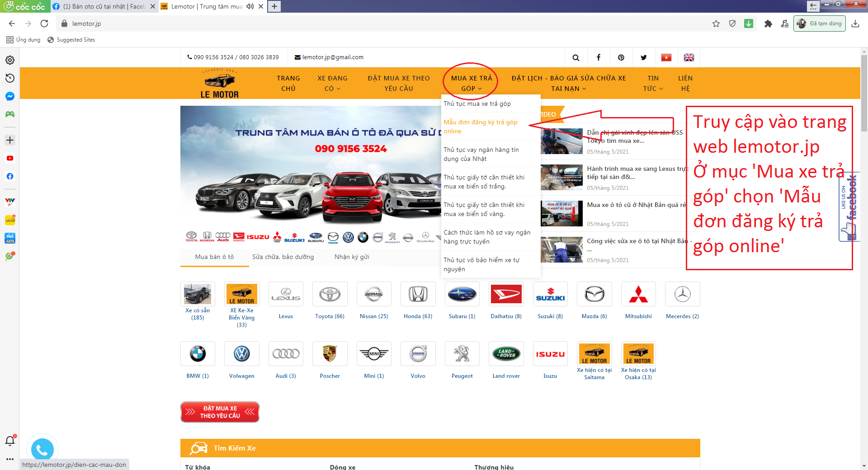Screen dimensions: 868x470
Task: Reload the page
Action: [44, 23]
